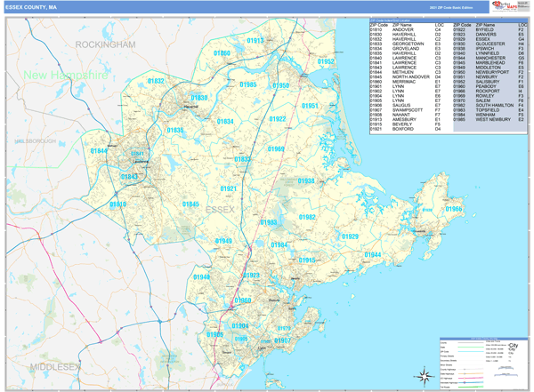Click the "New Hampshire" state label

[65, 76]
